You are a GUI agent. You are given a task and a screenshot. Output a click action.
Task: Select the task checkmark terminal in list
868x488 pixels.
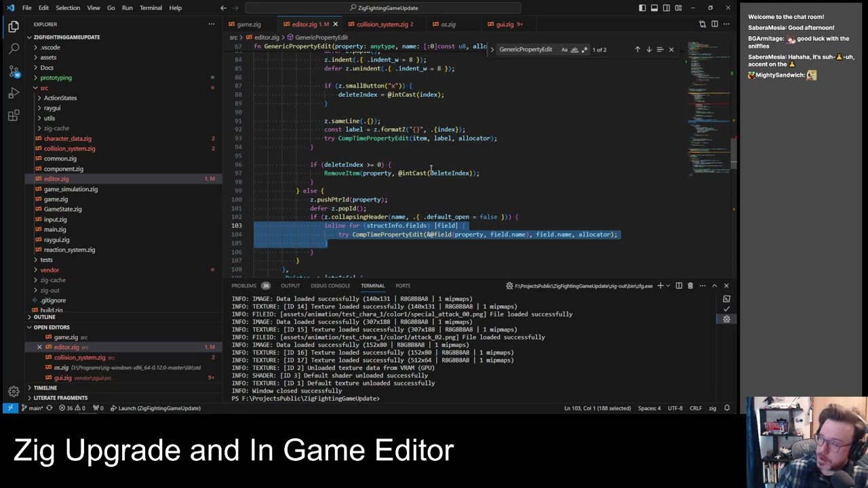click(726, 308)
